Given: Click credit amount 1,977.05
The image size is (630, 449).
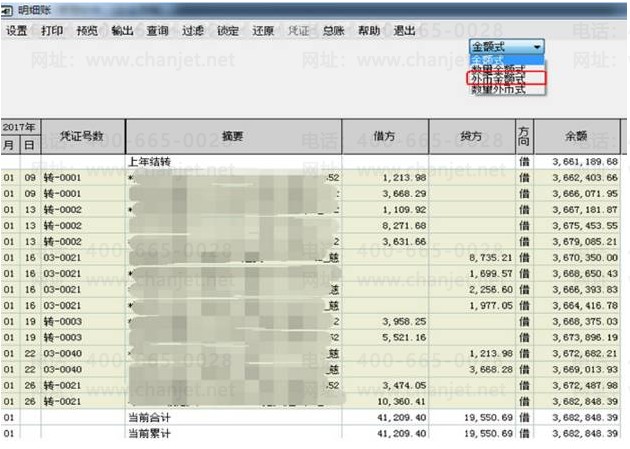Looking at the screenshot, I should [x=491, y=306].
